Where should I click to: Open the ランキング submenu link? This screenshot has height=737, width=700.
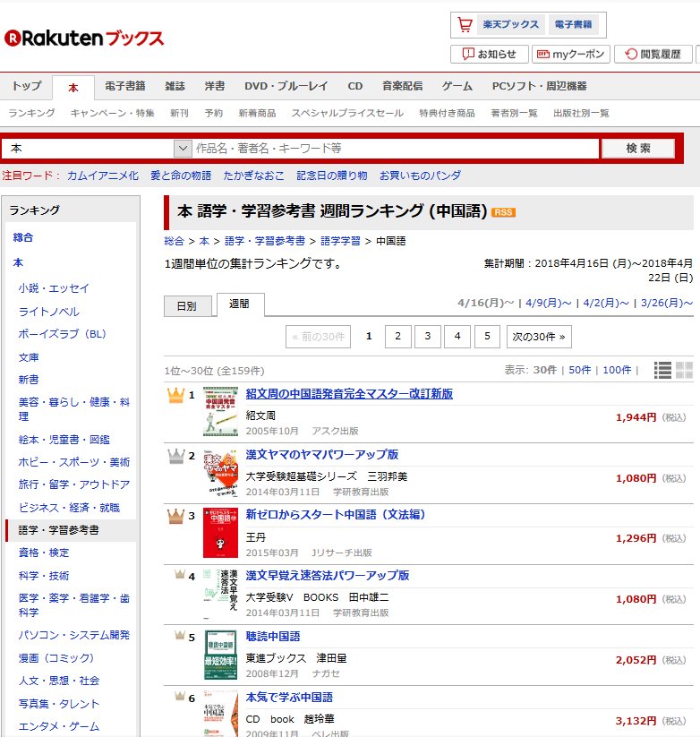[31, 113]
